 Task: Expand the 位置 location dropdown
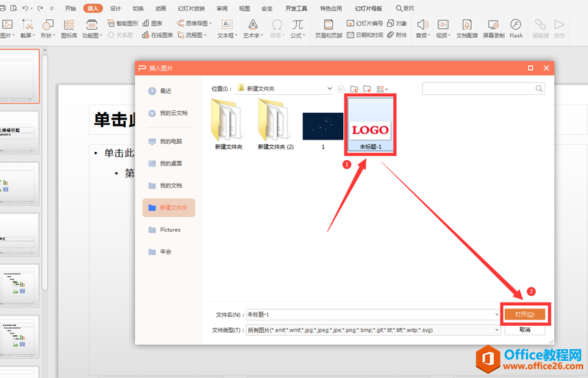pyautogui.click(x=330, y=89)
